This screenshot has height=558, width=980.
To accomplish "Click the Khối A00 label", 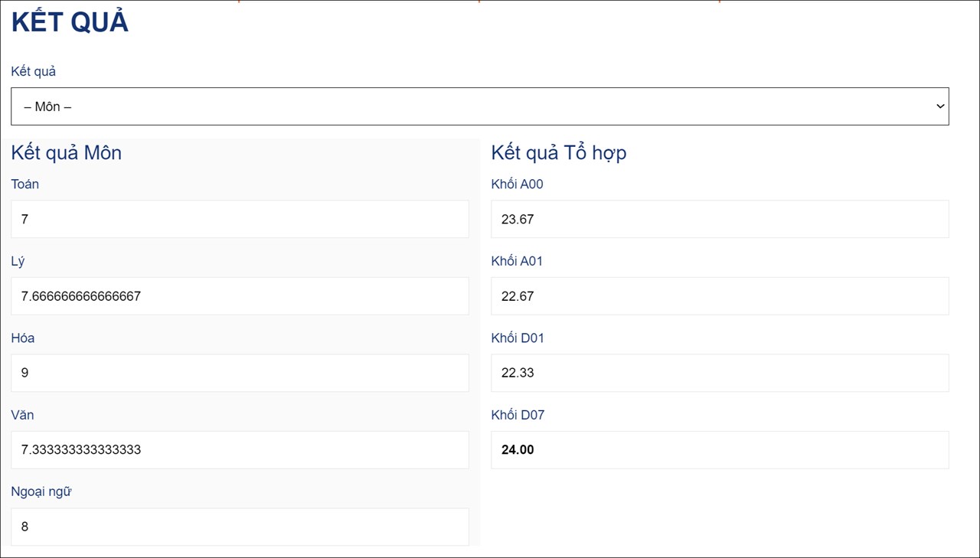I will tap(517, 184).
